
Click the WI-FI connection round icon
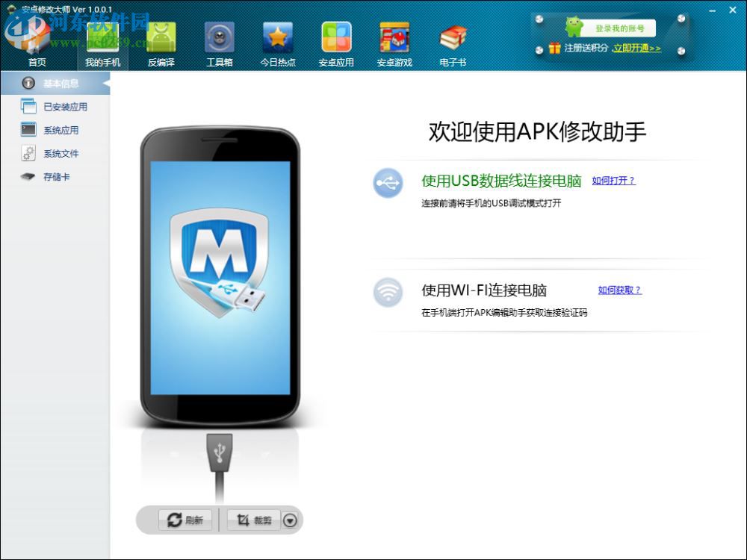[388, 293]
